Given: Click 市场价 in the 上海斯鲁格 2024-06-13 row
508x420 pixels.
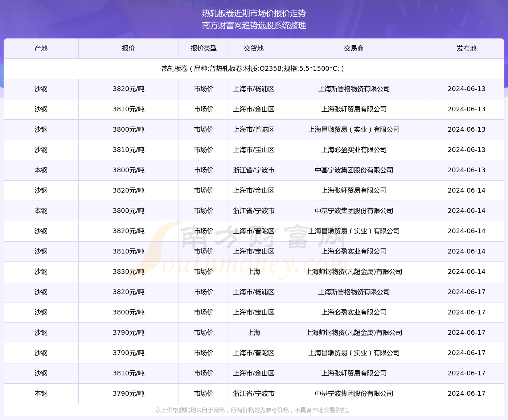Looking at the screenshot, I should point(204,89).
